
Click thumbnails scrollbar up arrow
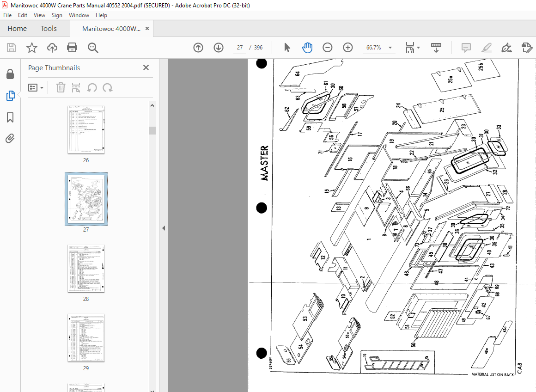pyautogui.click(x=152, y=105)
